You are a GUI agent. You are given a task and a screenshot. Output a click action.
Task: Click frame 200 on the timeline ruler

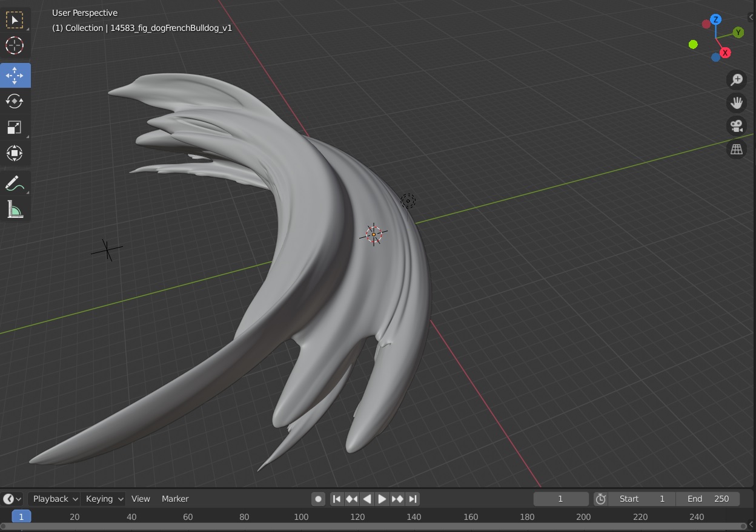(x=583, y=517)
